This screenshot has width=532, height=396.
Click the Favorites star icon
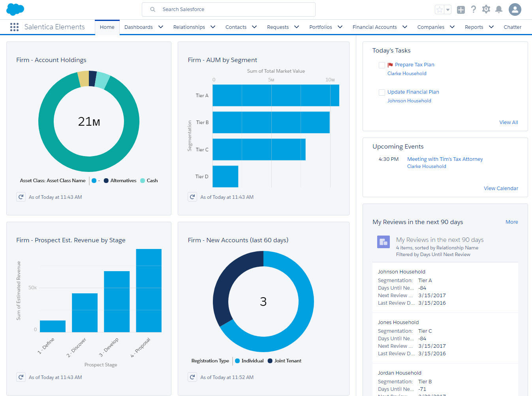click(439, 10)
